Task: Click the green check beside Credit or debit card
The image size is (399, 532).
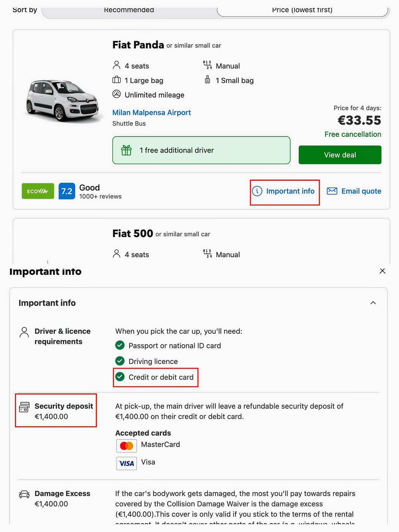Action: point(120,377)
